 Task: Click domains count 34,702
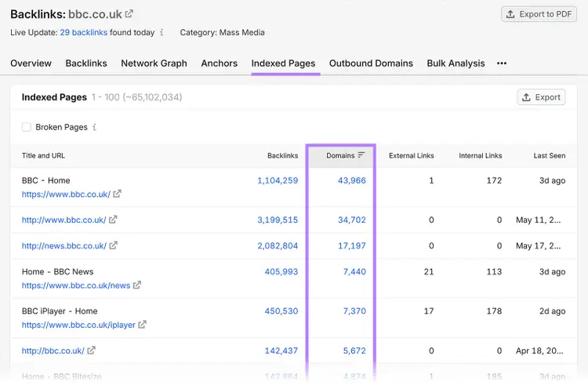[352, 220]
